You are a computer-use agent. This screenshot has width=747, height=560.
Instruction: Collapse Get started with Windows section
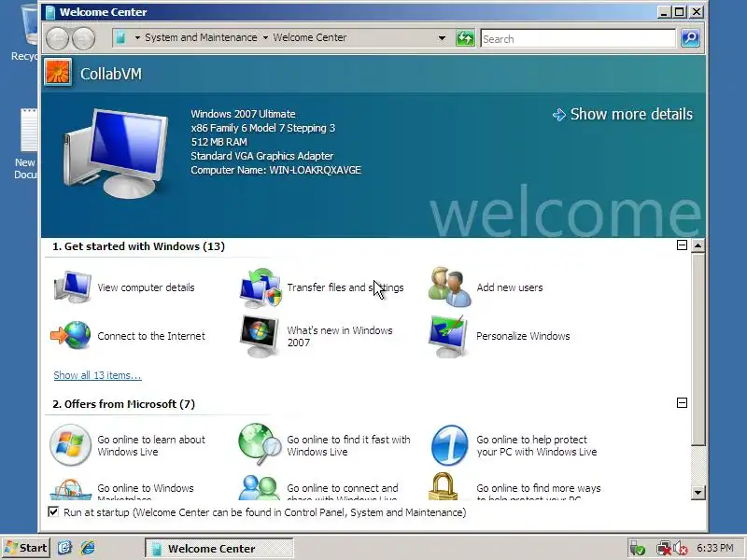(x=682, y=245)
